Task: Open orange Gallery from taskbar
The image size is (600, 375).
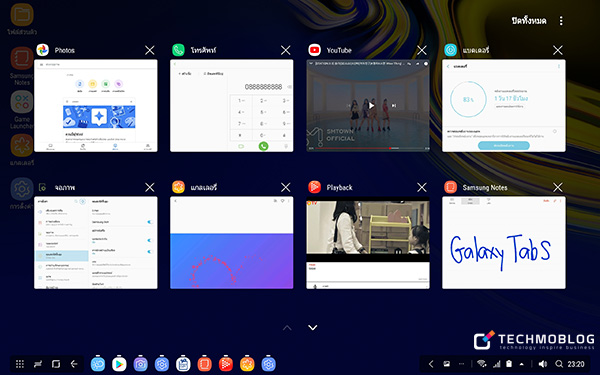Action: point(247,364)
